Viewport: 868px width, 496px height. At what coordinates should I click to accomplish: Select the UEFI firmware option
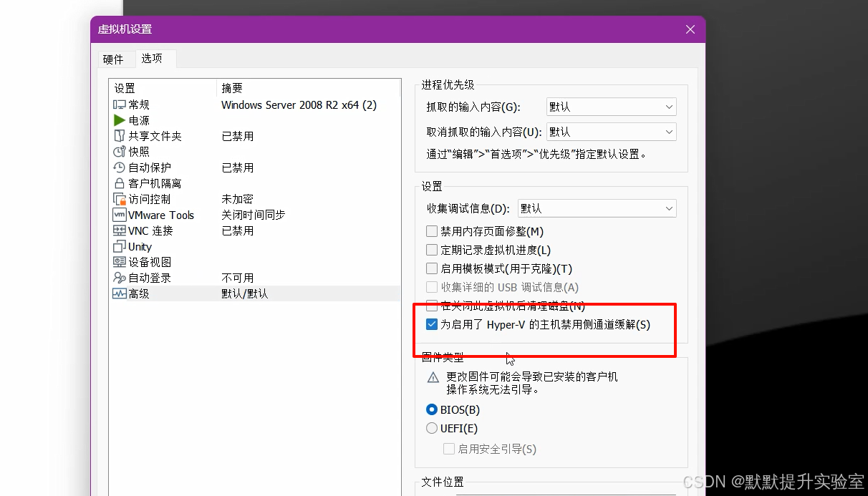(432, 428)
